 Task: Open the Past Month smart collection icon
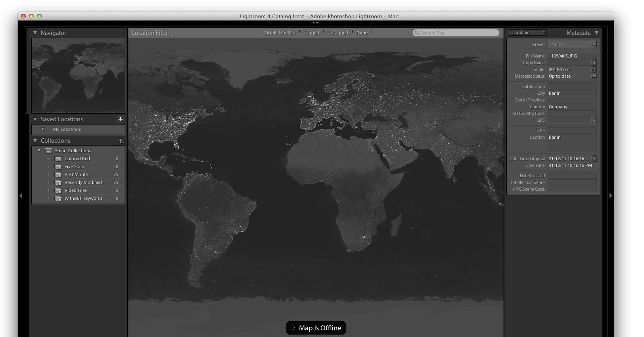pos(58,175)
